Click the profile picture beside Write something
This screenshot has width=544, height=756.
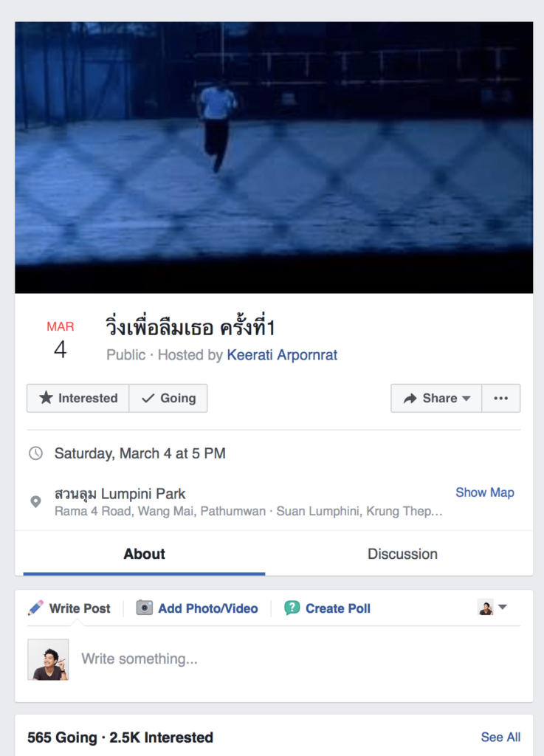pyautogui.click(x=48, y=659)
